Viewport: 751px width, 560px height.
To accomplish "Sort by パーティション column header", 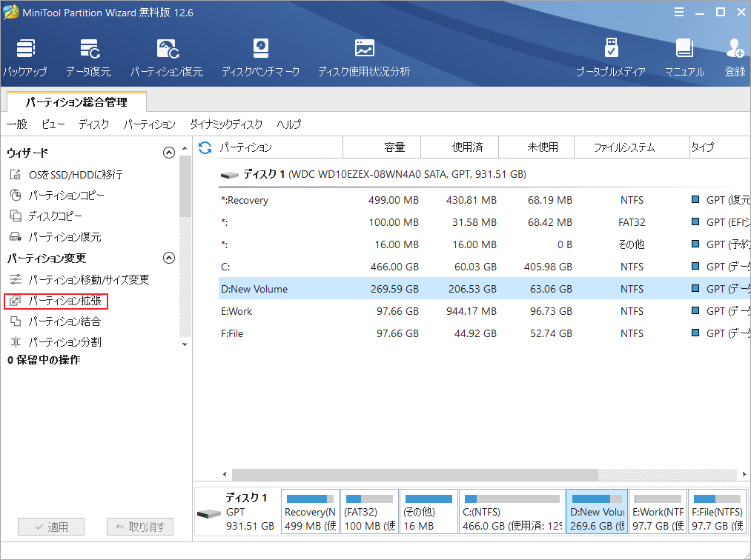I will (x=281, y=147).
